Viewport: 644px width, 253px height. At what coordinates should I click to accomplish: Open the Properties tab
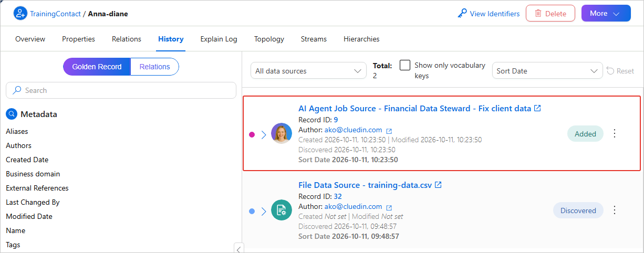[78, 39]
